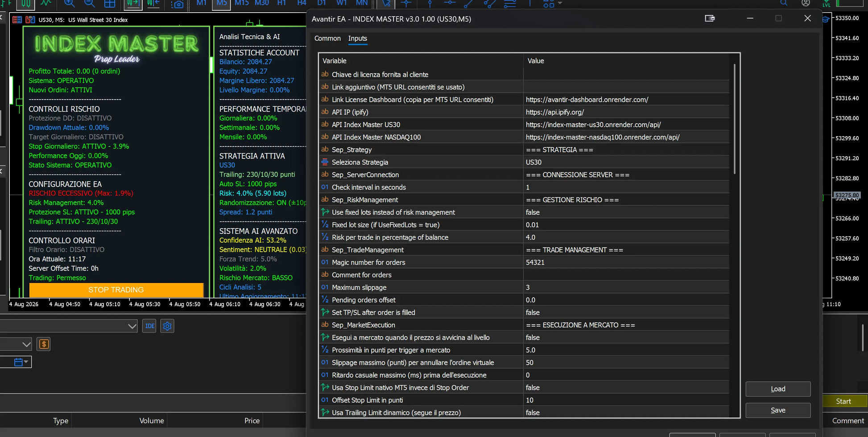The width and height of the screenshot is (868, 437).
Task: Toggle 'Usa Trailing Limit dinamico' value
Action: pyautogui.click(x=626, y=412)
